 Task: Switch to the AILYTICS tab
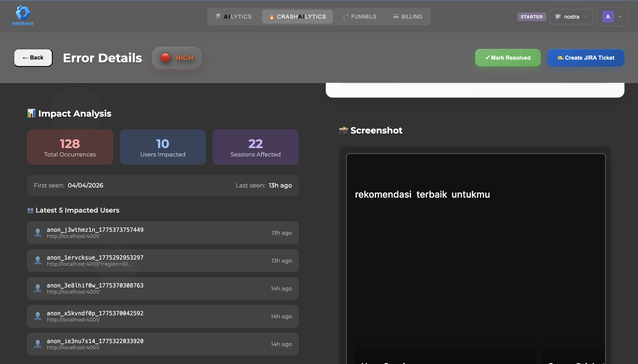pos(234,17)
